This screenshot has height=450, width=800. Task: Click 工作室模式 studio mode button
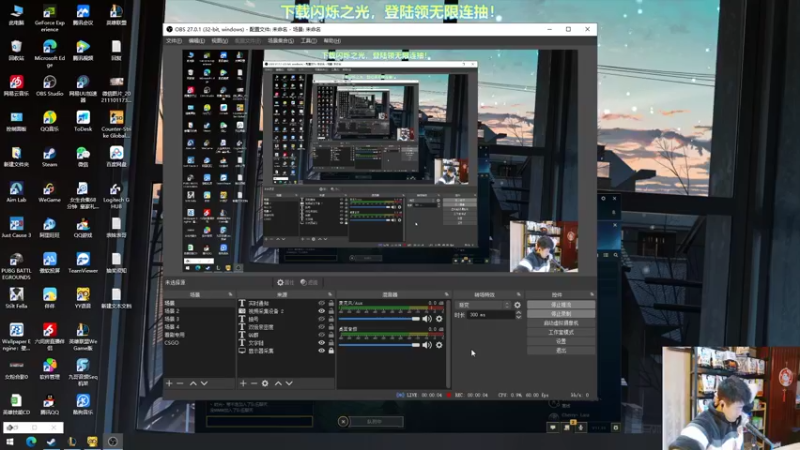click(x=561, y=332)
